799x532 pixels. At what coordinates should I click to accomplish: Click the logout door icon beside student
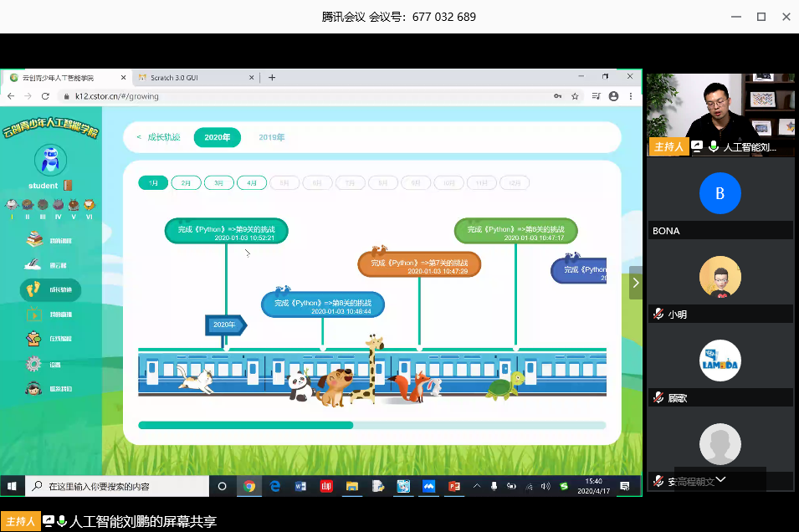coord(68,186)
